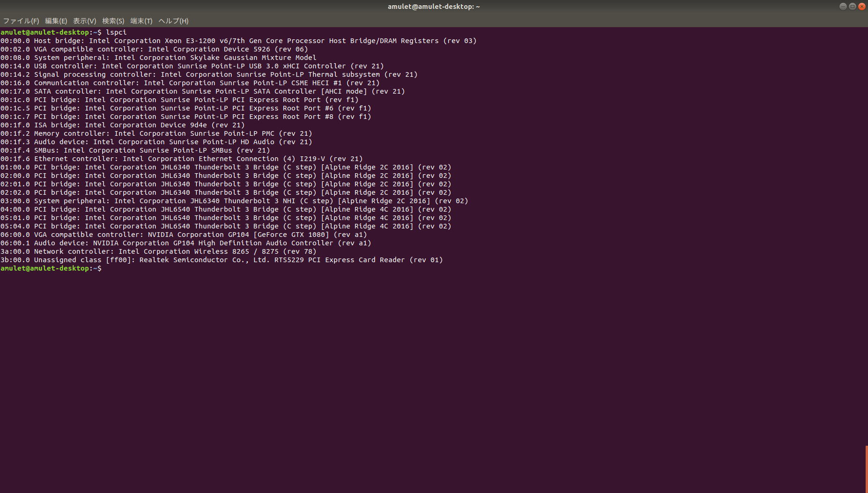Open the 表示(V) menu

click(x=84, y=21)
